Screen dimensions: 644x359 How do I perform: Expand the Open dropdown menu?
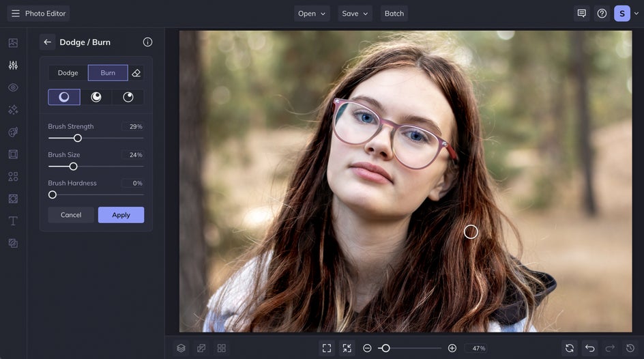pyautogui.click(x=312, y=14)
